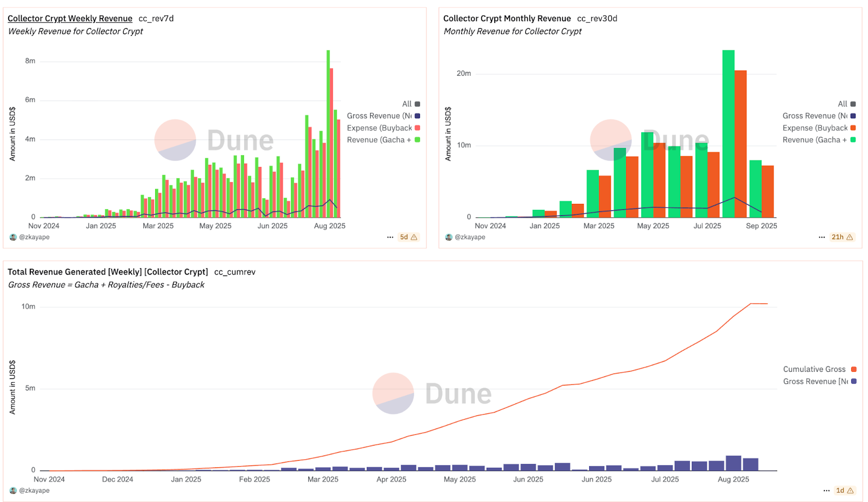Open three-dot menu on total revenue chart
The image size is (868, 502).
click(x=826, y=490)
